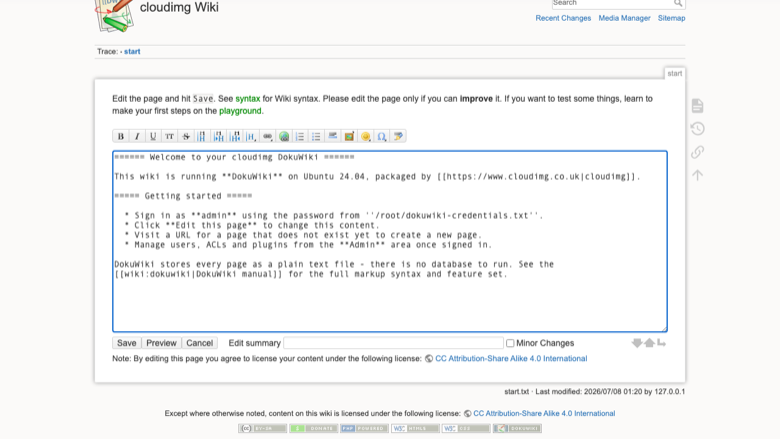Insert external link globe icon
Screen dimensions: 780x439
(x=284, y=136)
